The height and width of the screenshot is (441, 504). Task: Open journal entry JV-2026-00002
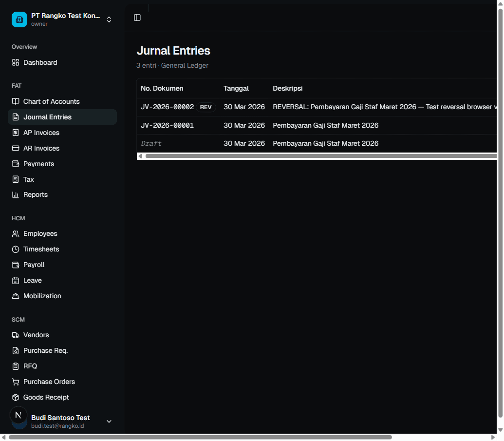tap(167, 107)
